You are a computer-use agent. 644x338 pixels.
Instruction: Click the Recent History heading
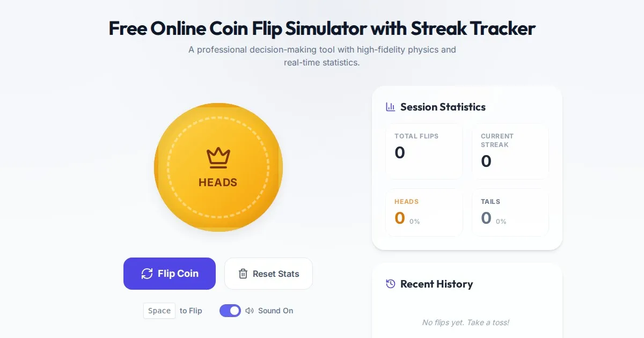436,284
